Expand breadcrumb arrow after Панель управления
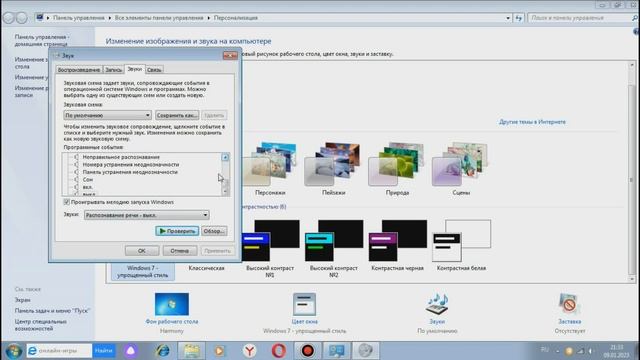Image resolution: width=640 pixels, height=360 pixels. (110, 18)
